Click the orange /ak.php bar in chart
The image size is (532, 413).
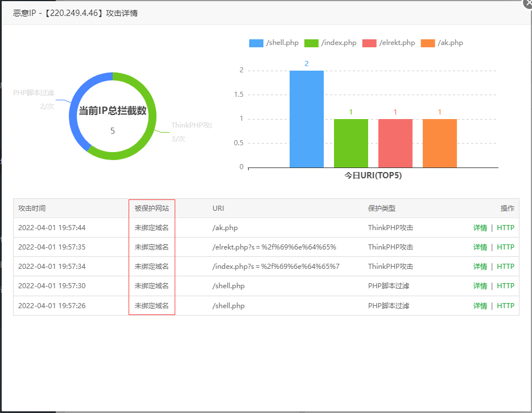[439, 143]
